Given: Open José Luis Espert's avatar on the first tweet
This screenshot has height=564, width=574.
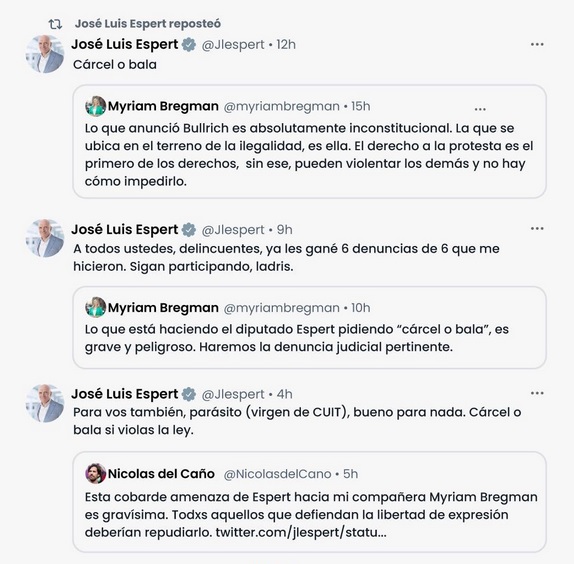Looking at the screenshot, I should coord(45,54).
